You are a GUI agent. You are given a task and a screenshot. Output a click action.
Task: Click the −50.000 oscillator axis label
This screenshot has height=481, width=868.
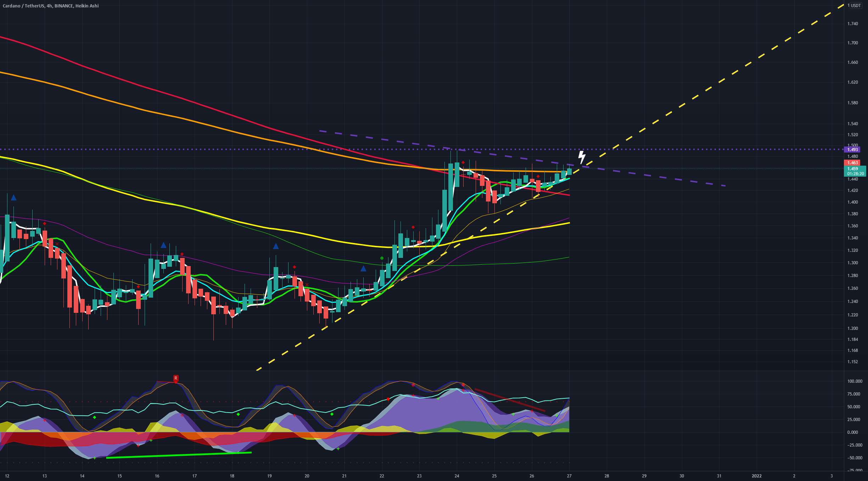855,458
